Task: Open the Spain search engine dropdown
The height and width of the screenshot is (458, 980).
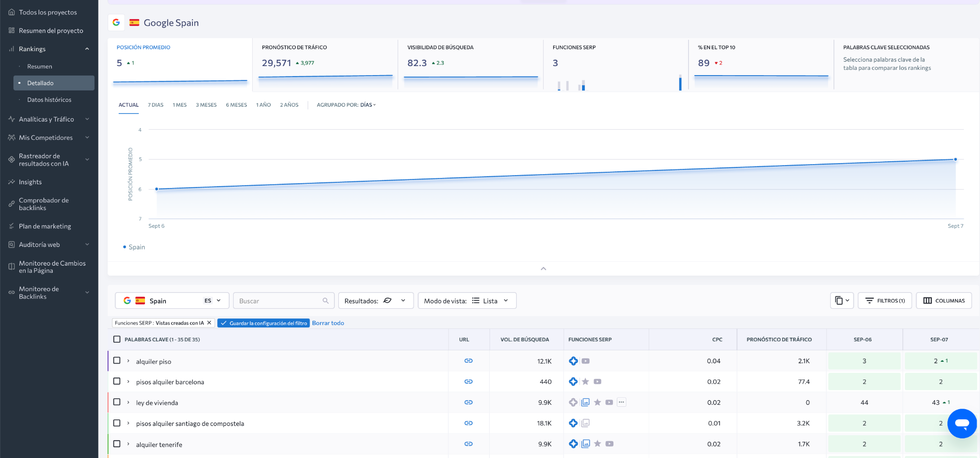Action: pyautogui.click(x=172, y=301)
